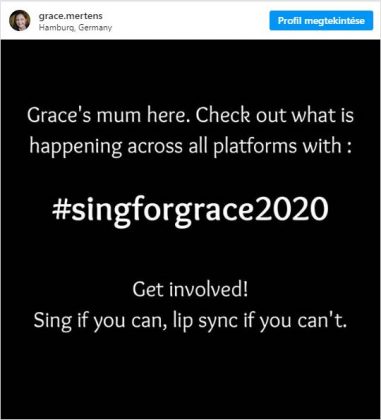Click the black post image's empty bottom area
Screen dimensions: 381x420
click(190, 377)
